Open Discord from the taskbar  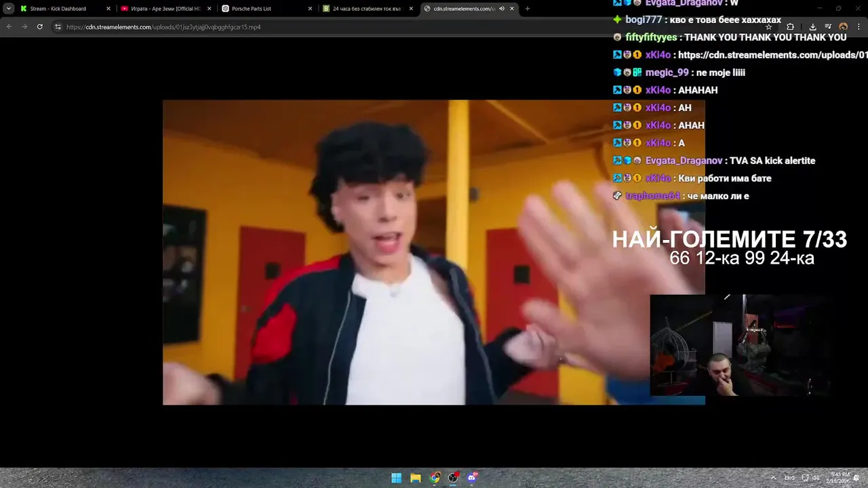click(473, 478)
